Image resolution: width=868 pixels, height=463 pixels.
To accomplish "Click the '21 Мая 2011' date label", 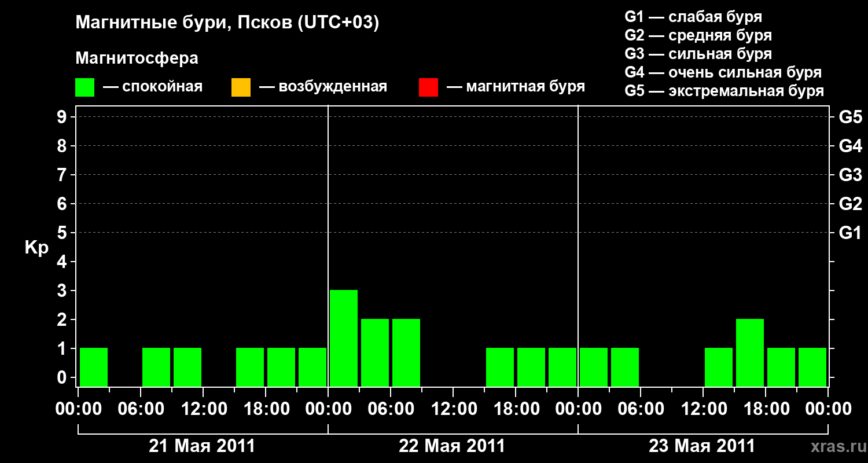I will (x=202, y=446).
